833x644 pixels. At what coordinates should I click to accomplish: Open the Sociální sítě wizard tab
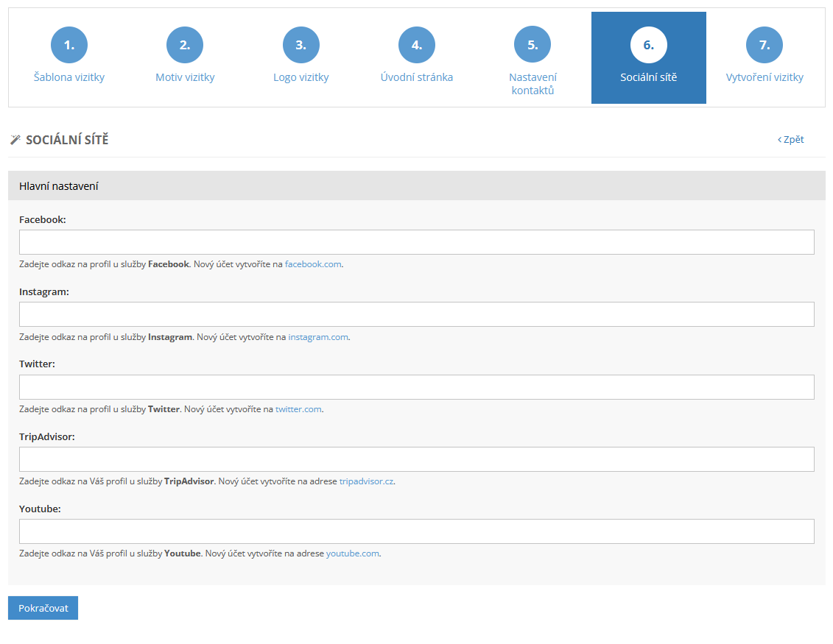[648, 58]
